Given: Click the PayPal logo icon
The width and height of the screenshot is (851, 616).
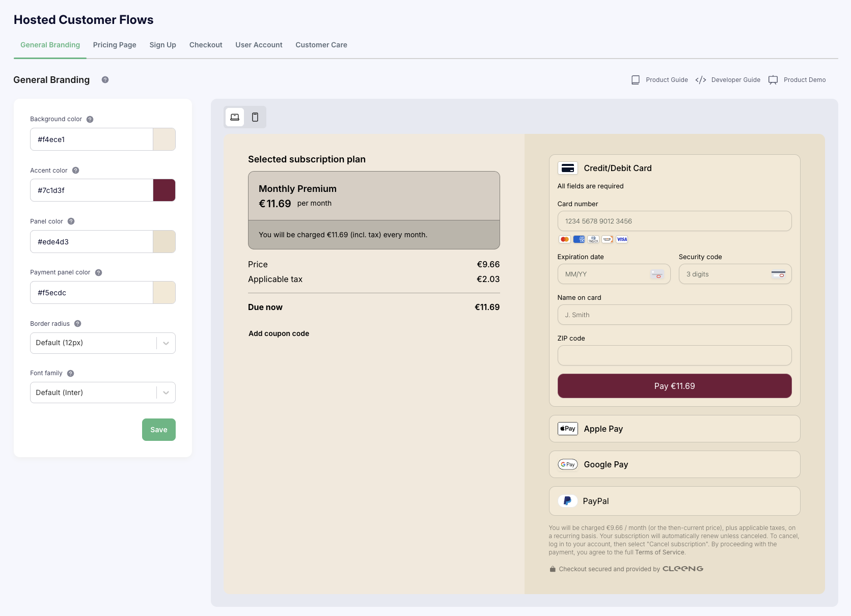Looking at the screenshot, I should (x=567, y=501).
